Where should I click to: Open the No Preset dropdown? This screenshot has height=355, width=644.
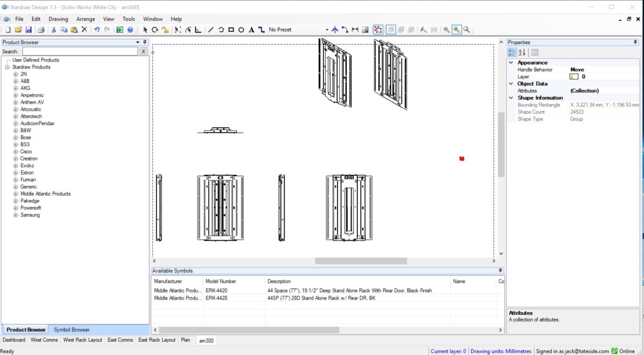point(327,30)
